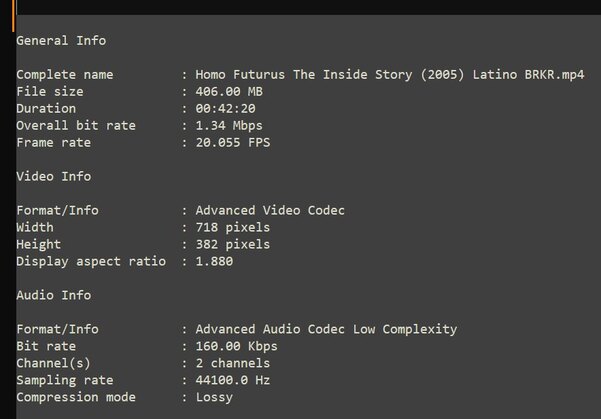
Task: Click the Lossy compression mode value
Action: click(x=214, y=398)
